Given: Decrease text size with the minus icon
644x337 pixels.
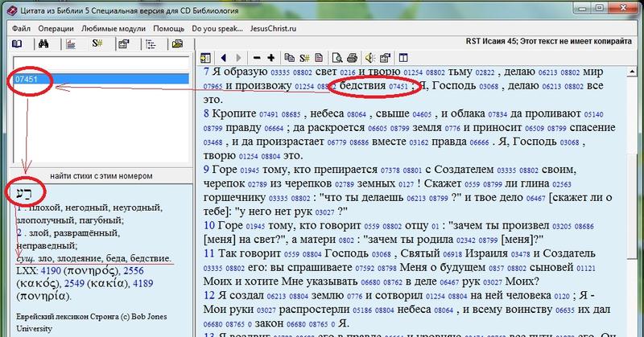Looking at the screenshot, I should (256, 57).
